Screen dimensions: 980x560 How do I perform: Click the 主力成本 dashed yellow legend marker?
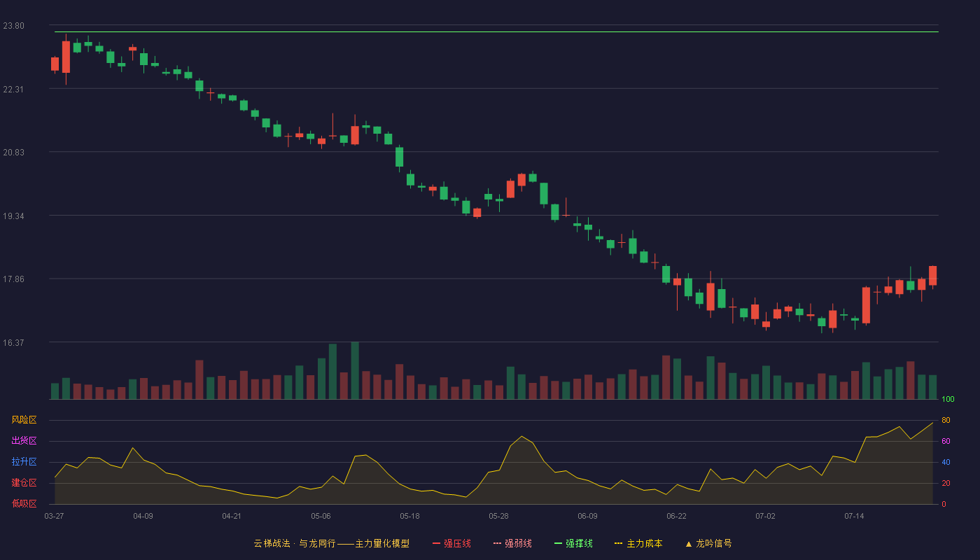(x=619, y=543)
